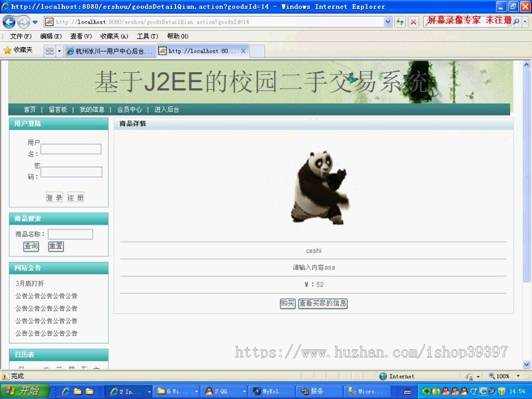Expand the address bar URL history dropdown
Viewport: 532px width, 399px height.
(x=388, y=22)
